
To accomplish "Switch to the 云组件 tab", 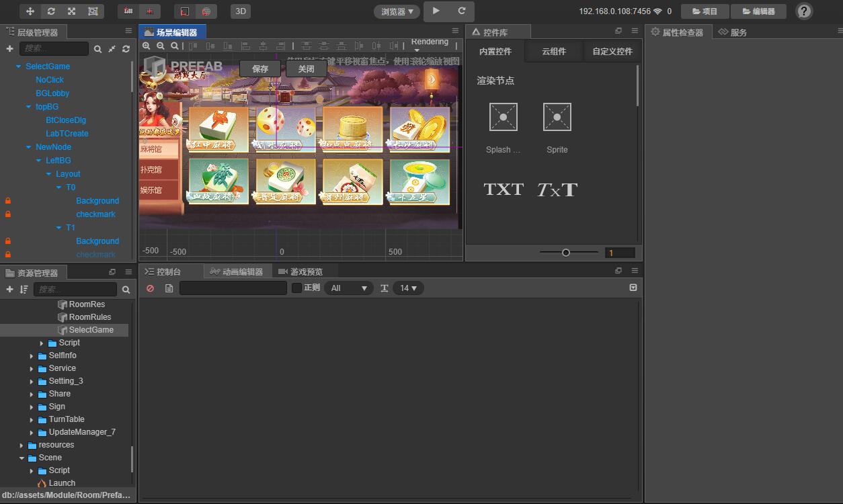I will tap(554, 51).
